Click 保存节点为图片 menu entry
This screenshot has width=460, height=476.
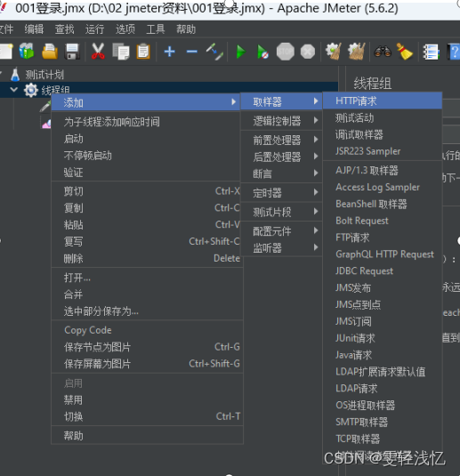pos(147,347)
